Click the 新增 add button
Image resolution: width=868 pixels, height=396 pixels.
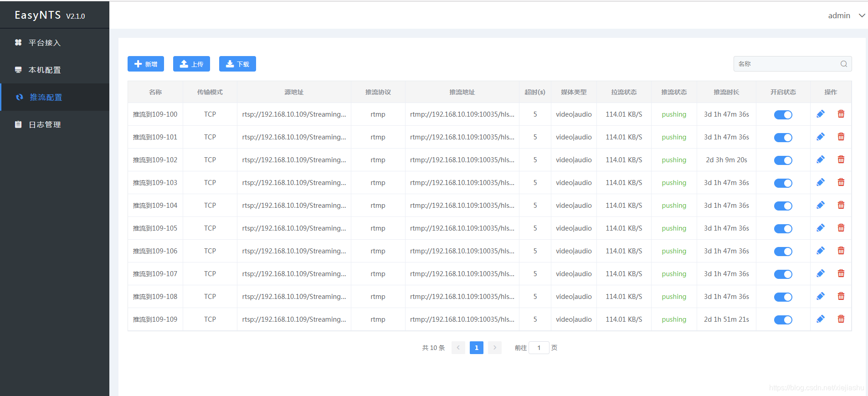click(x=146, y=64)
